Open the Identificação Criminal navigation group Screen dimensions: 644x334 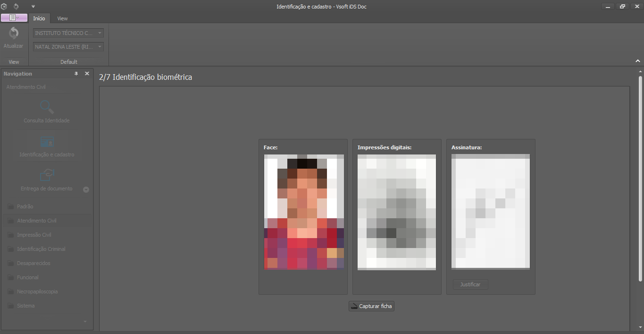(x=41, y=249)
